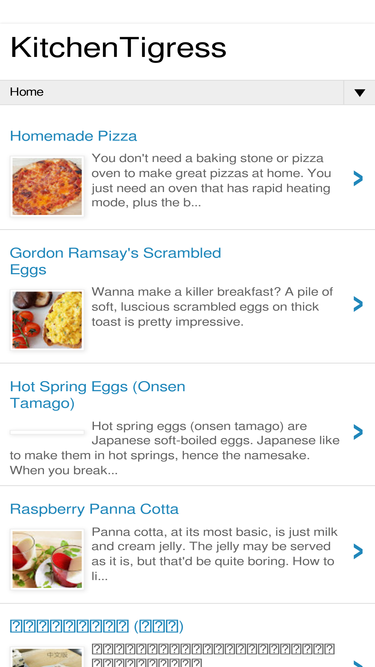The image size is (375, 667).
Task: Click the Panna Cotta description snippet text
Action: (215, 554)
